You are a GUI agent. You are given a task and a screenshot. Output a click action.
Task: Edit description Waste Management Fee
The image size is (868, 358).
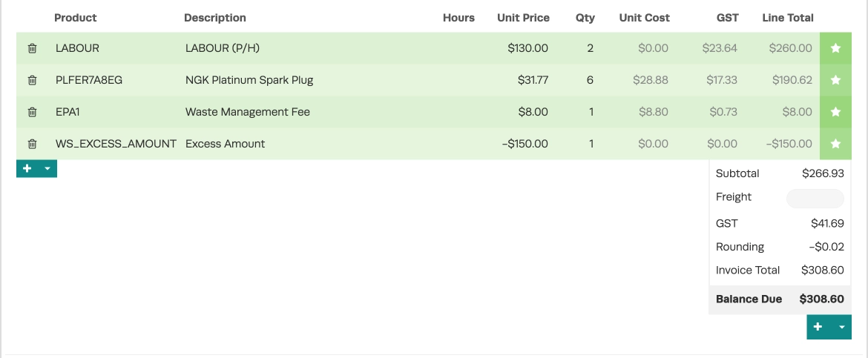coord(248,112)
